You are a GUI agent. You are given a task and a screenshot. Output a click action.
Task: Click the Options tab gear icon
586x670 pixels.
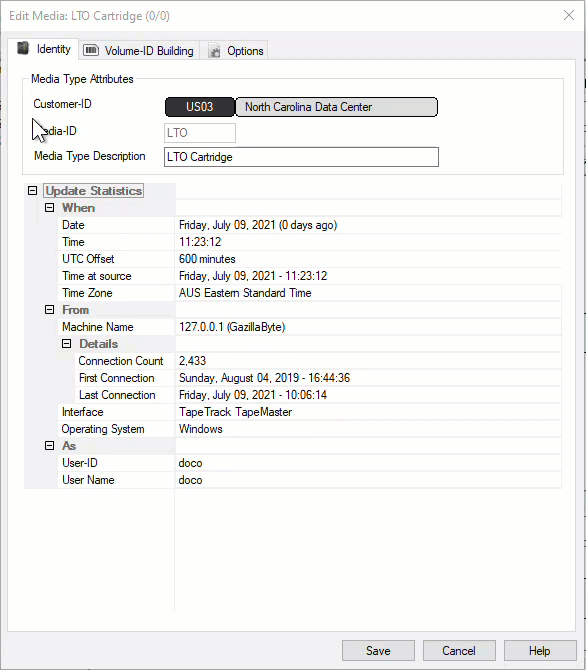coord(215,51)
